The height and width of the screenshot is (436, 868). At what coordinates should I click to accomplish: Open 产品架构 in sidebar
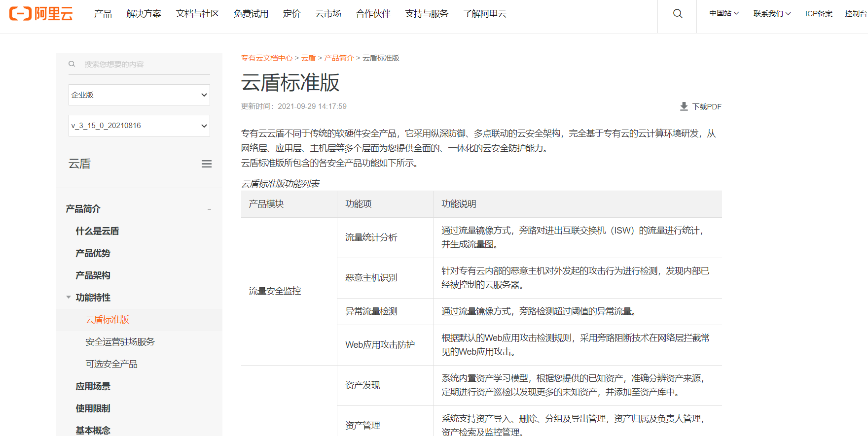point(93,275)
